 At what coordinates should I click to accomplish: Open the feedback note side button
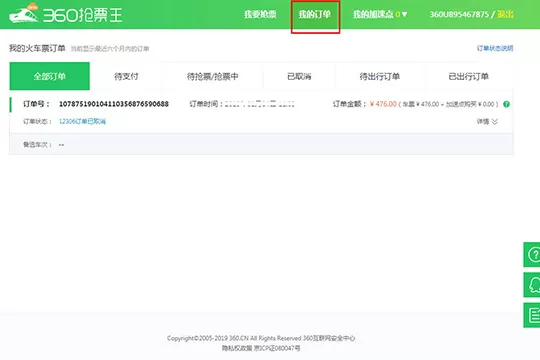532,315
